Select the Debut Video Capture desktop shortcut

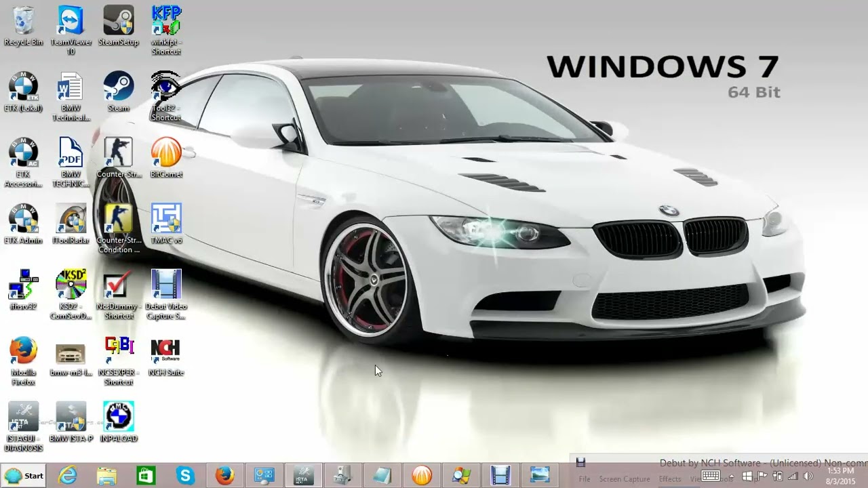coord(166,295)
